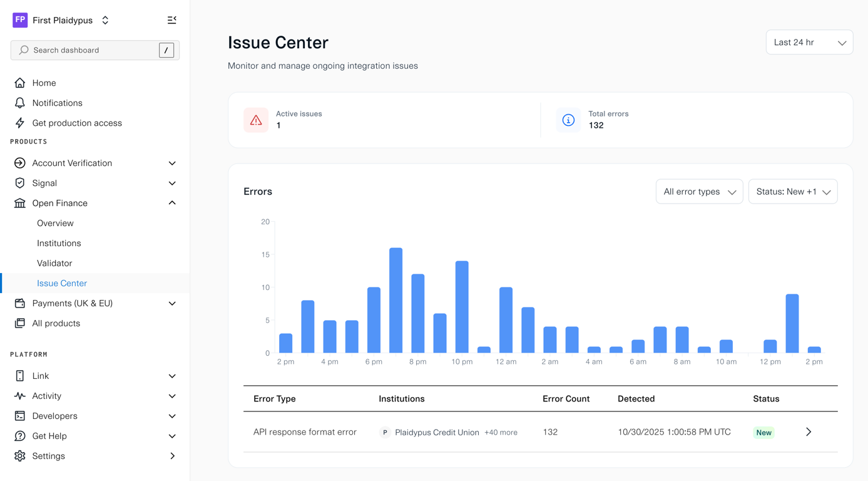The height and width of the screenshot is (481, 868).
Task: Click the Signal shield icon
Action: click(x=20, y=183)
